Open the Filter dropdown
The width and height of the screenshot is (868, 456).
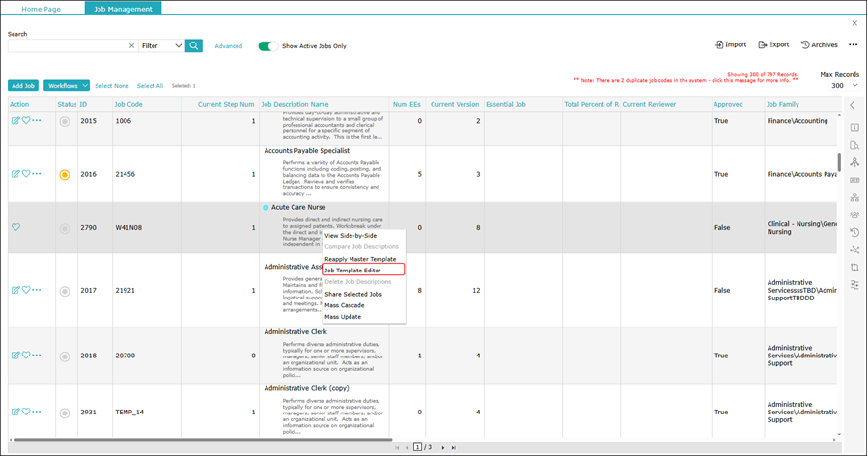(x=161, y=46)
